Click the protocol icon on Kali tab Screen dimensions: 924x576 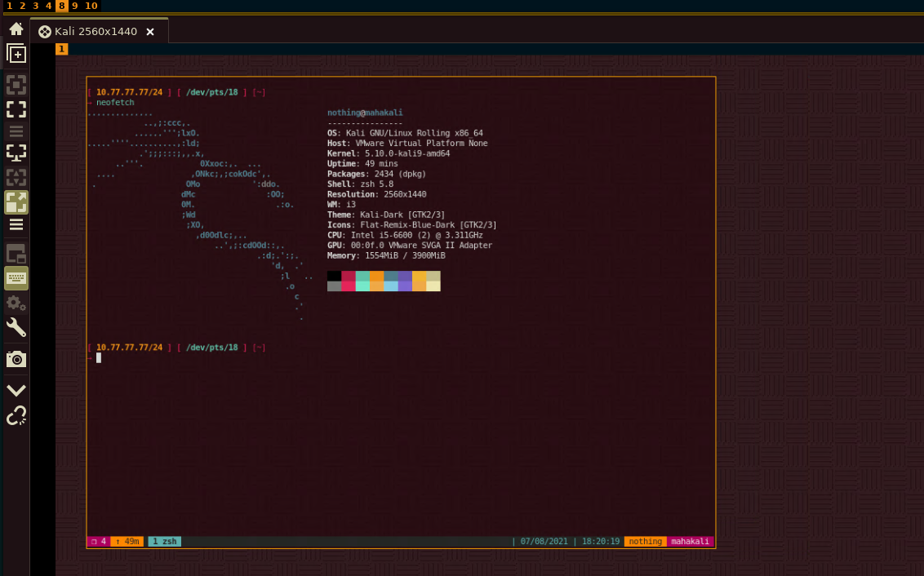pyautogui.click(x=45, y=32)
